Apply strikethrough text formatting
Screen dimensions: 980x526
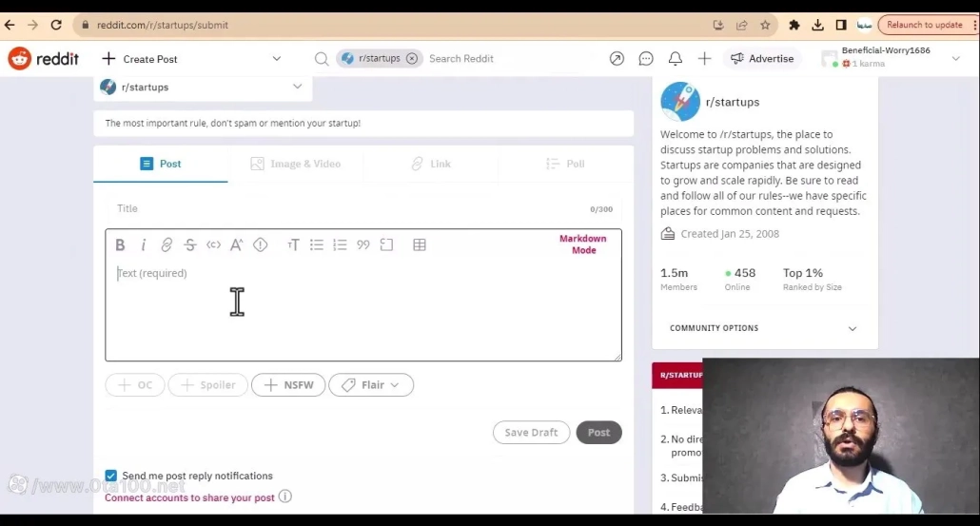point(190,245)
